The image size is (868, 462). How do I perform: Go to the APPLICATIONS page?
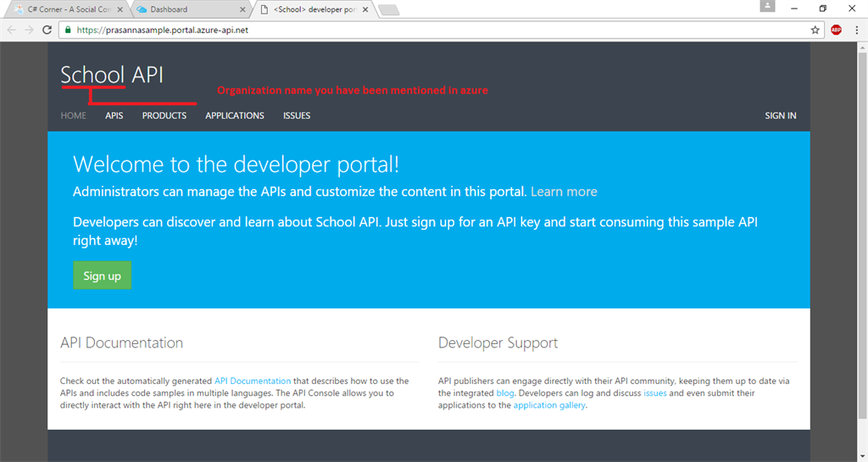(x=235, y=115)
